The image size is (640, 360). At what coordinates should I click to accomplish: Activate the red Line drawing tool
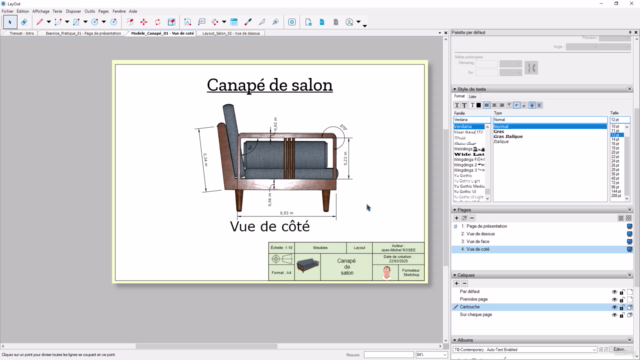pyautogui.click(x=40, y=22)
